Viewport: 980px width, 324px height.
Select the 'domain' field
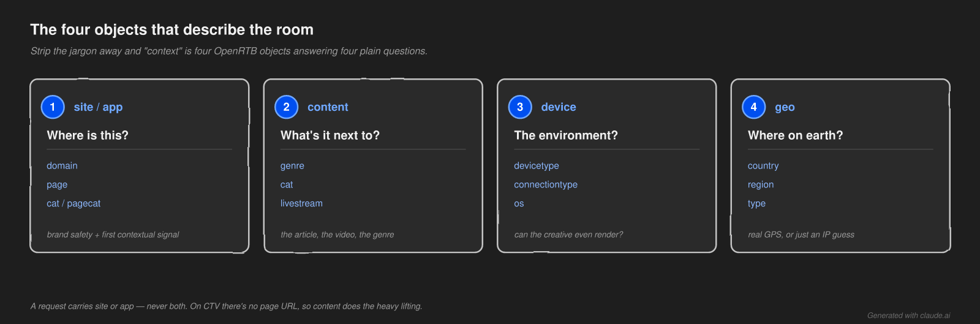pyautogui.click(x=62, y=166)
